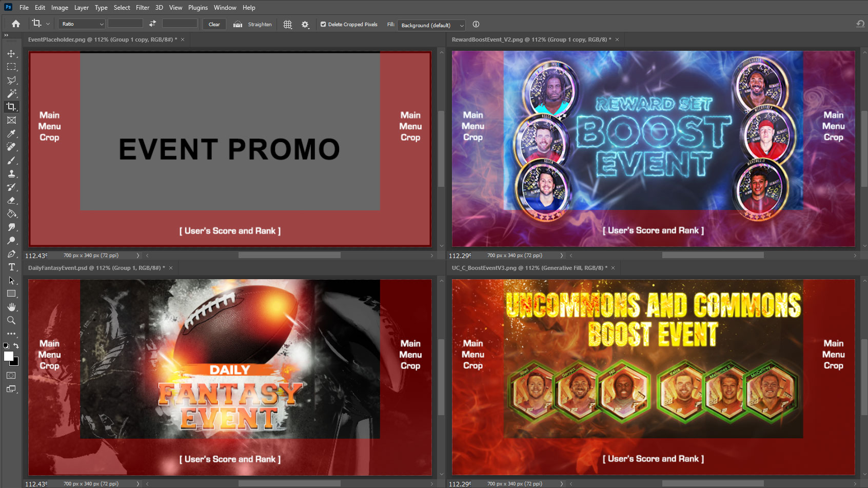Open the crop settings gear menu
Image resolution: width=868 pixels, height=488 pixels.
tap(305, 24)
